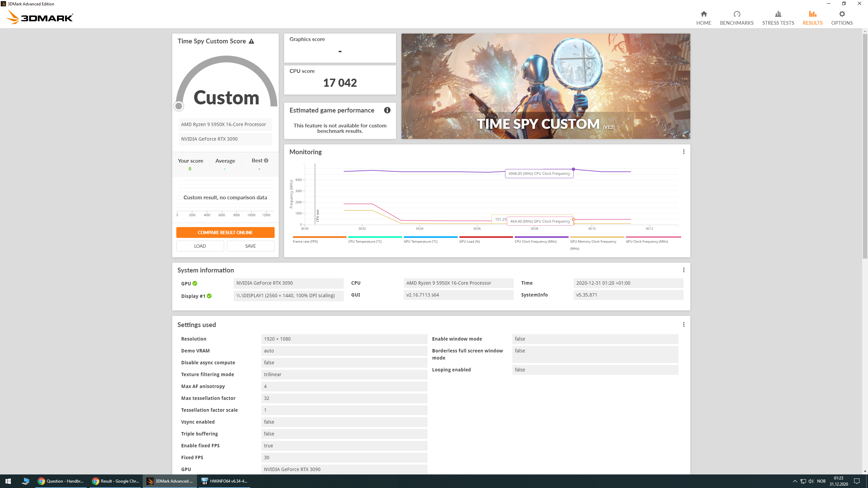Click GUI version v2.16.7113 s64
This screenshot has height=488, width=868.
458,295
